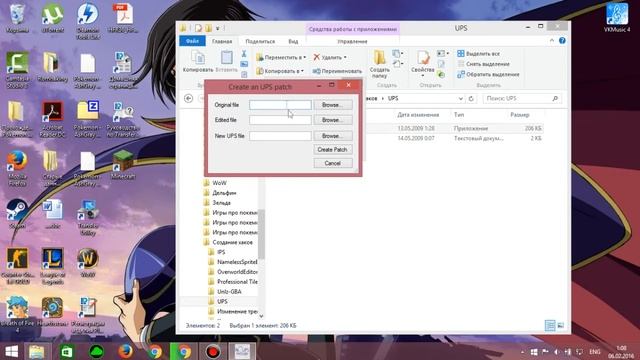
Task: Open the League of Legends desktop shortcut
Action: pos(53,266)
